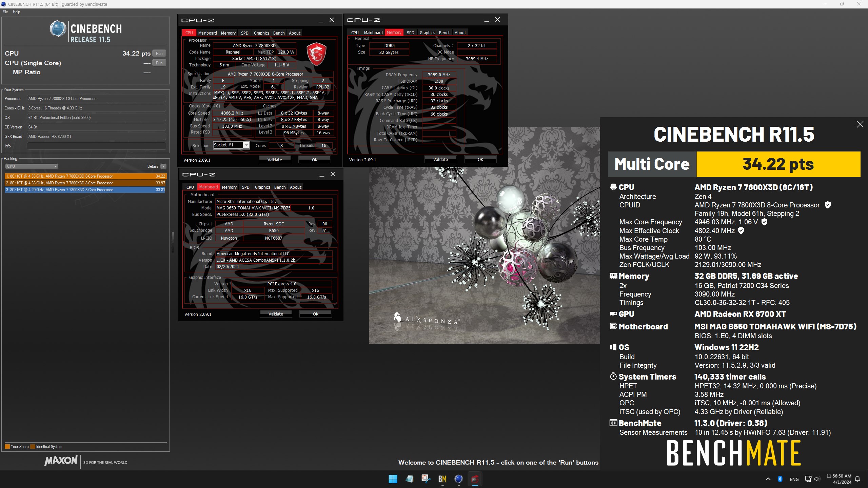868x488 pixels.
Task: Select first ranking entry scoring 34.22
Action: 85,176
